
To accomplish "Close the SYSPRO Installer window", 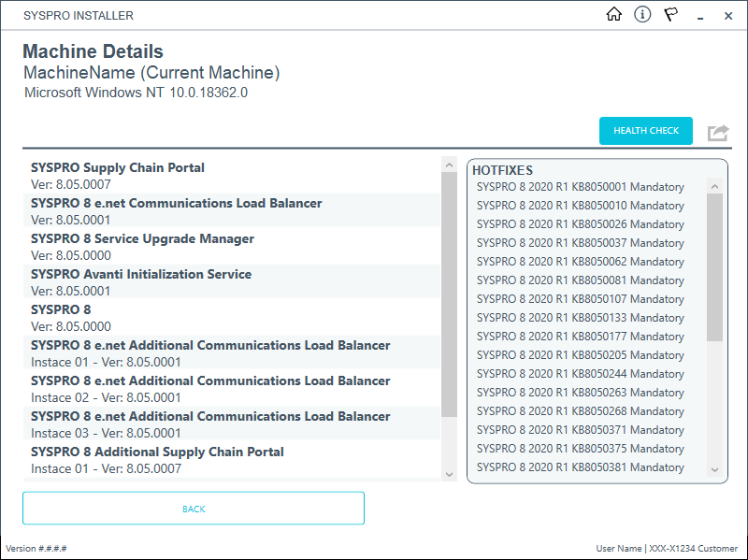I will pos(728,16).
